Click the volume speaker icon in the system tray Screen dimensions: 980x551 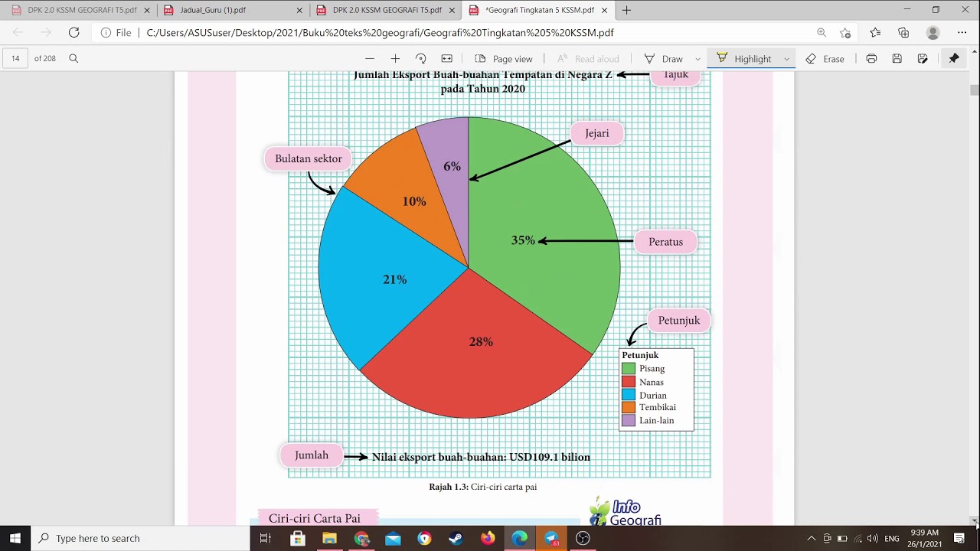pyautogui.click(x=872, y=538)
